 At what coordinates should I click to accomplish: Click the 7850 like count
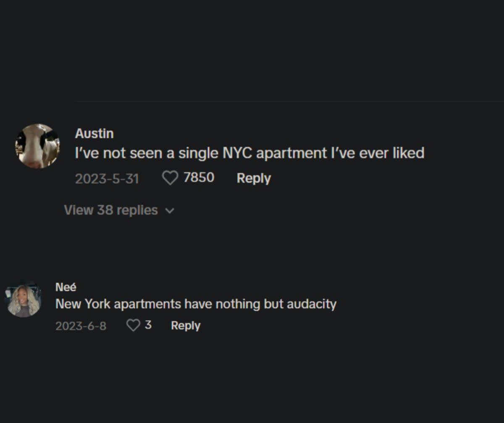coord(199,178)
